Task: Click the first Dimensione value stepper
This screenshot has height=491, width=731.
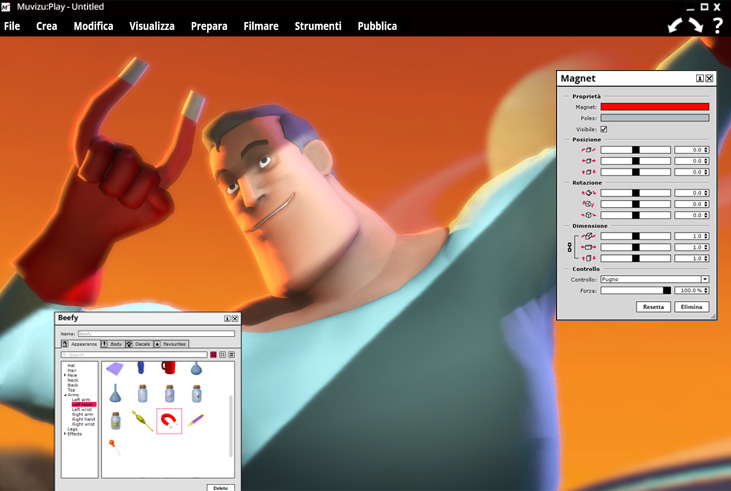Action: click(706, 236)
